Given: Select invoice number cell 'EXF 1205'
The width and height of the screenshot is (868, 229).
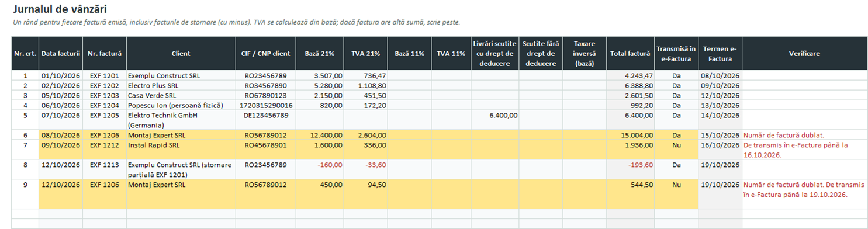Looking at the screenshot, I should [x=105, y=120].
